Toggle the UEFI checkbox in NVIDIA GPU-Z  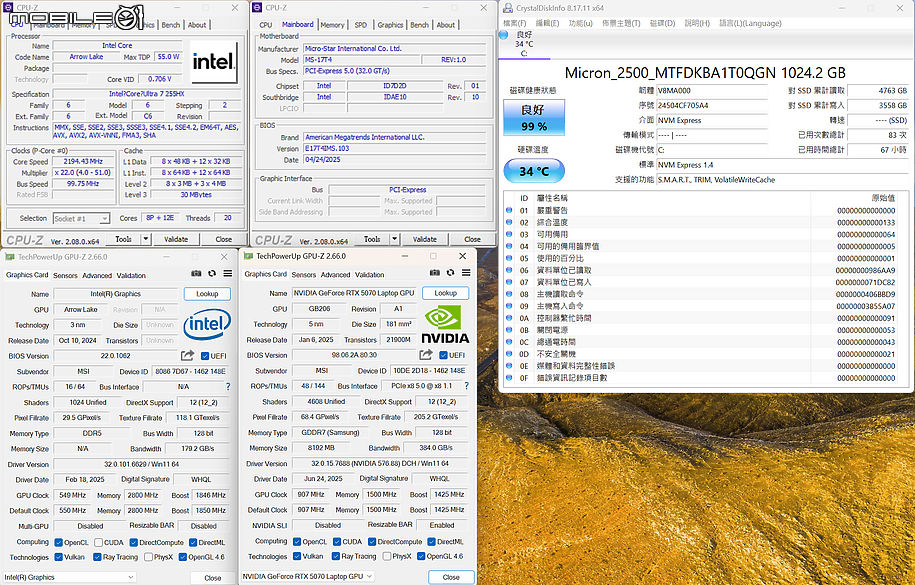point(443,356)
